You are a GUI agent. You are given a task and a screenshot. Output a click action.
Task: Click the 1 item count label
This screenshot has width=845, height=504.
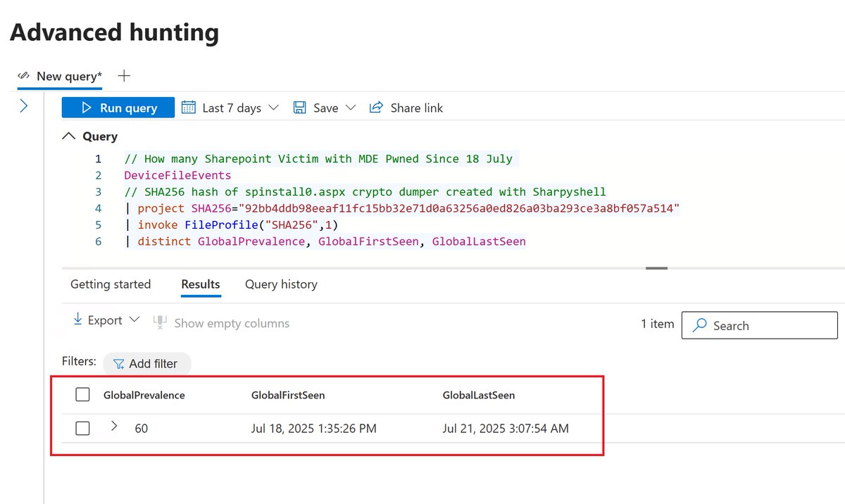pyautogui.click(x=657, y=324)
